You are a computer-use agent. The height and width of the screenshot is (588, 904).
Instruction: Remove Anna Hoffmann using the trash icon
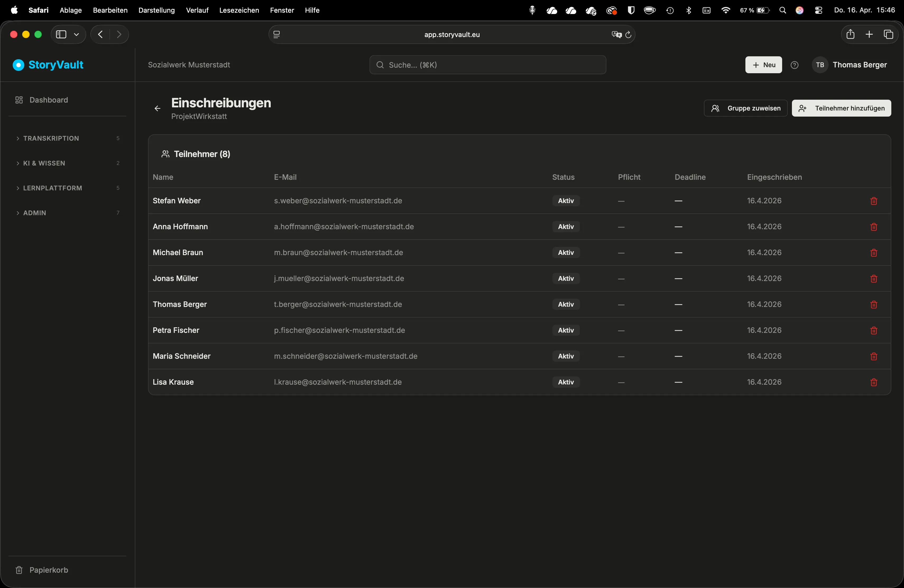click(x=874, y=227)
